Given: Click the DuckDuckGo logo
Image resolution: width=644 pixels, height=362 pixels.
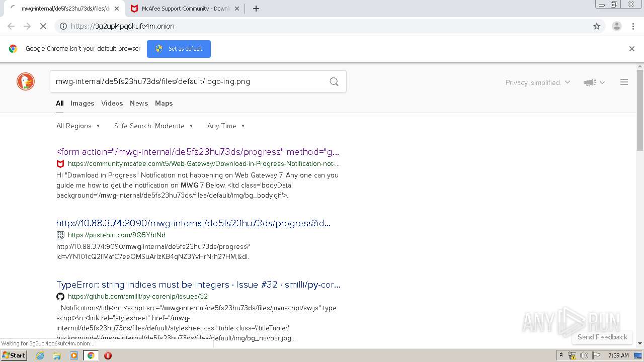Looking at the screenshot, I should [x=26, y=81].
